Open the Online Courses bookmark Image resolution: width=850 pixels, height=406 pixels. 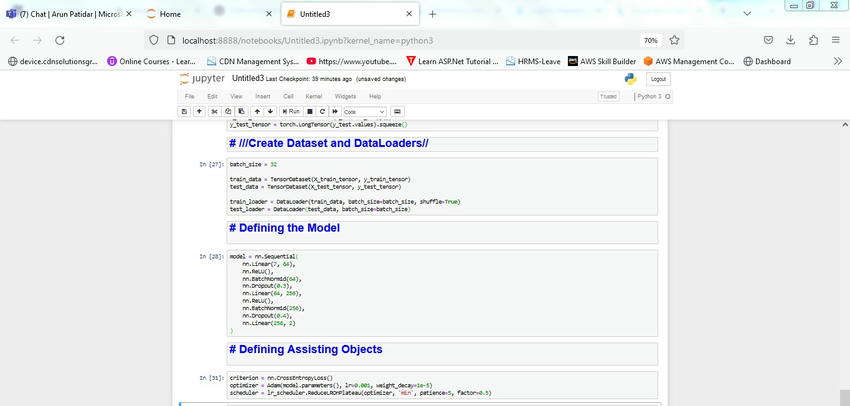152,61
